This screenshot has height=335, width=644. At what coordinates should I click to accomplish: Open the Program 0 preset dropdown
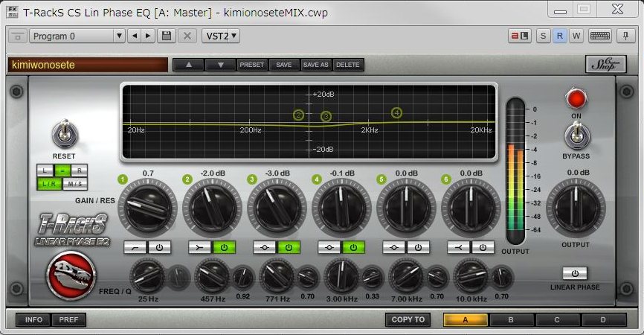click(x=77, y=36)
